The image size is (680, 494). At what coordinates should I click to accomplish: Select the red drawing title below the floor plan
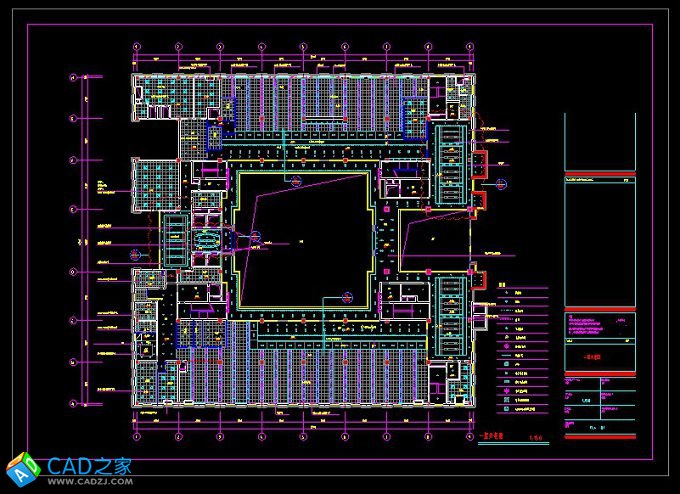click(x=491, y=437)
